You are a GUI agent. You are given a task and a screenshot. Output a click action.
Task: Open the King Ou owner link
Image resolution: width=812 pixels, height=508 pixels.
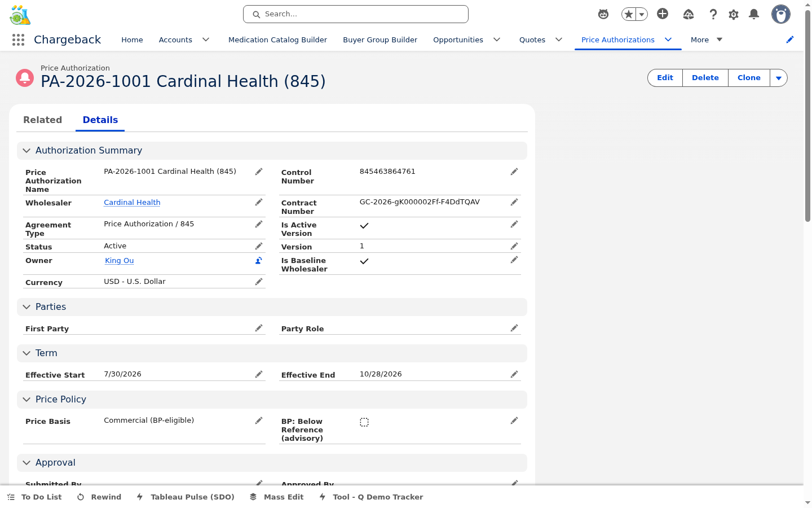click(x=120, y=261)
